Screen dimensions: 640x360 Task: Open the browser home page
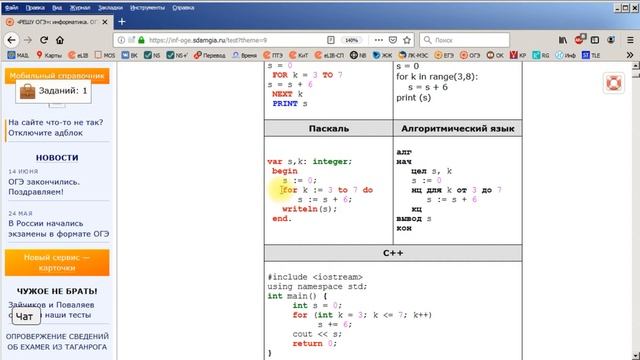(x=60, y=40)
